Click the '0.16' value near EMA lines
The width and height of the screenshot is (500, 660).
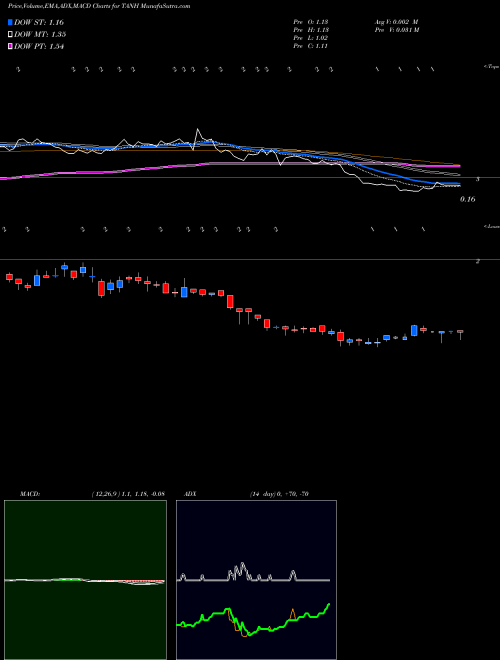(468, 199)
